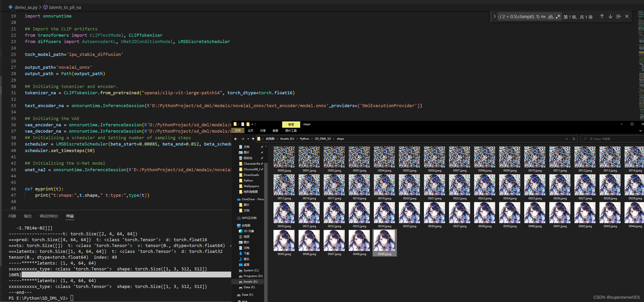Image resolution: width=644 pixels, height=302 pixels.
Task: Refresh the steps folder view
Action: (x=574, y=139)
